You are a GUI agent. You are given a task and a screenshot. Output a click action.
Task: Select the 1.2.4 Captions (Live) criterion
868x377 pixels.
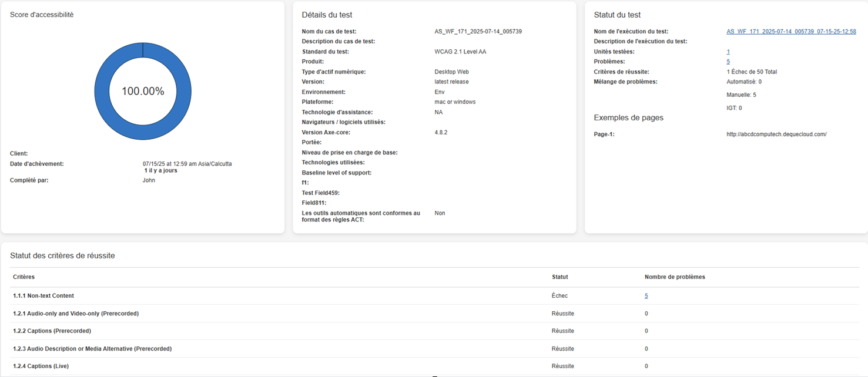[41, 366]
